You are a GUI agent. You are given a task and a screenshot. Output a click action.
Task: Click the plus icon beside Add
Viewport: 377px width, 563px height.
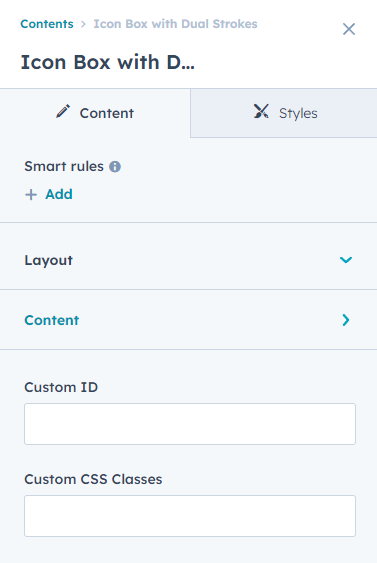31,195
